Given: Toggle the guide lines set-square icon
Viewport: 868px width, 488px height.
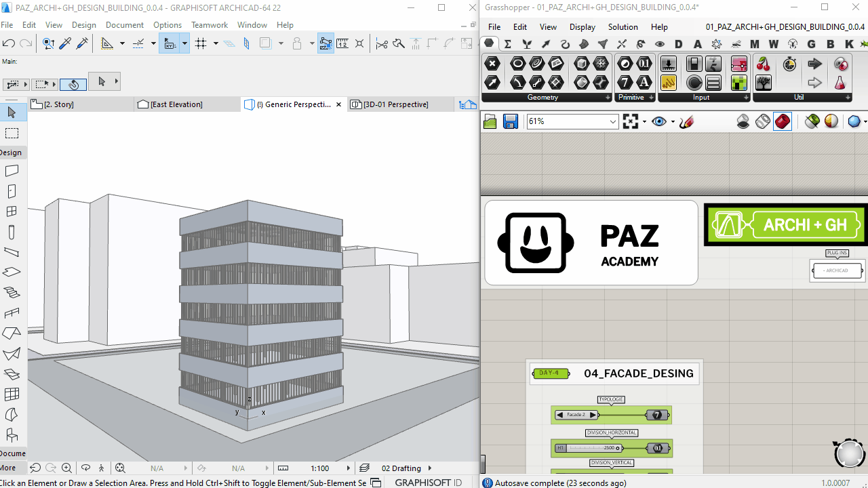Looking at the screenshot, I should [x=107, y=43].
